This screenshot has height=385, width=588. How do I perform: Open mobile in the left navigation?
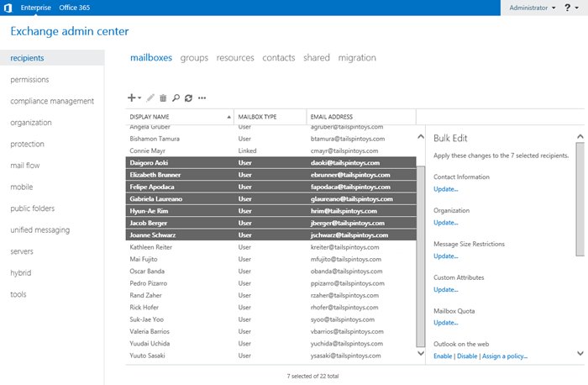tap(21, 187)
